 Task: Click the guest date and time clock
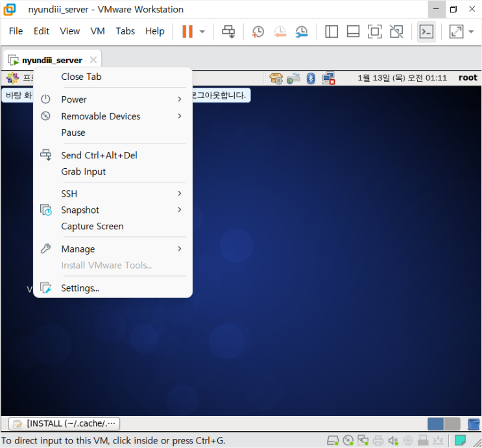[x=402, y=78]
